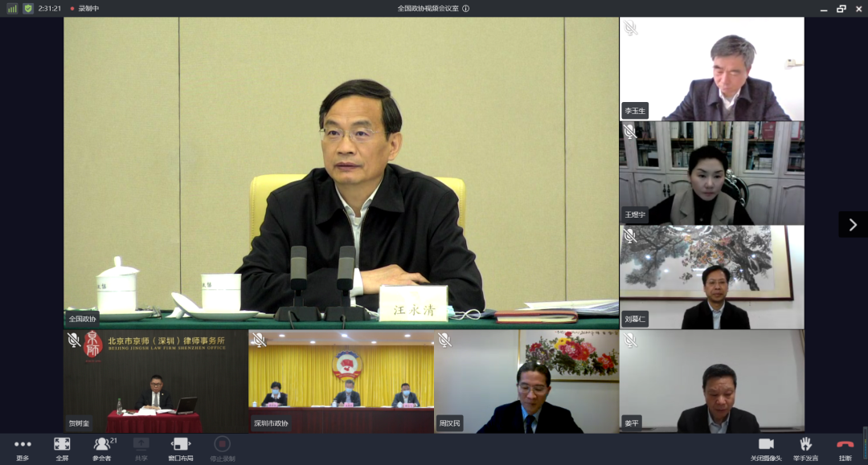Check the network signal strength icon

(12, 8)
